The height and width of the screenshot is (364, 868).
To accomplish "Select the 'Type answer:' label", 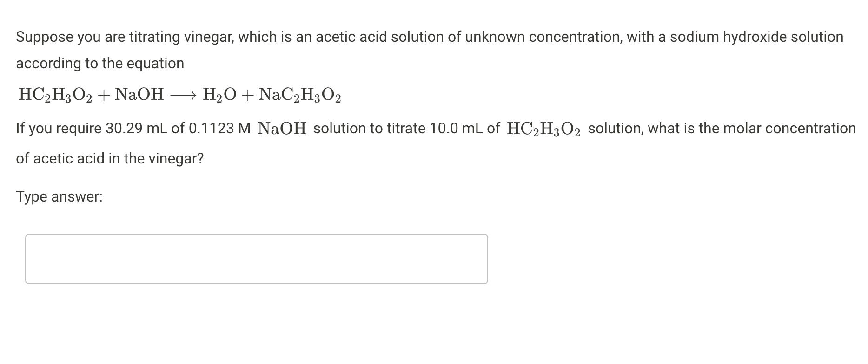I will click(x=60, y=197).
